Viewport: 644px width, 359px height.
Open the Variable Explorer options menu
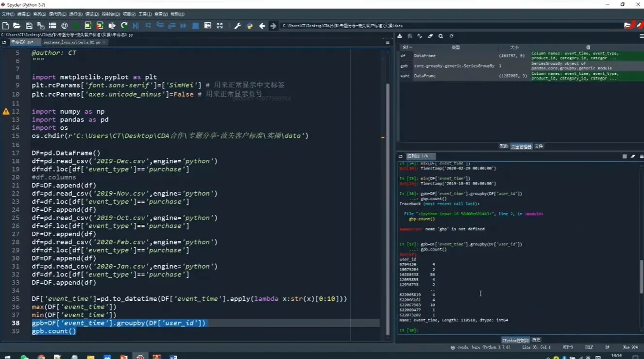pos(641,36)
